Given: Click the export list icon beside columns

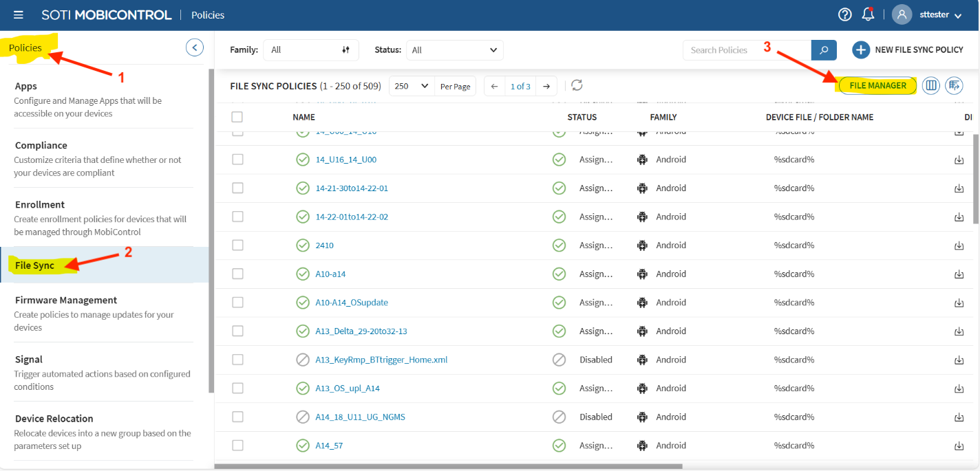Looking at the screenshot, I should tap(954, 86).
